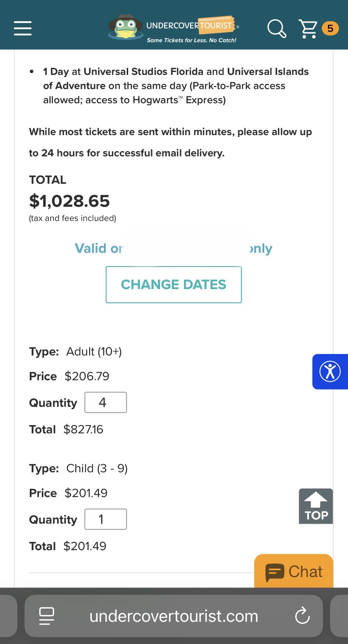
Task: Switch to the previous tab at left edge
Action: (x=8, y=616)
